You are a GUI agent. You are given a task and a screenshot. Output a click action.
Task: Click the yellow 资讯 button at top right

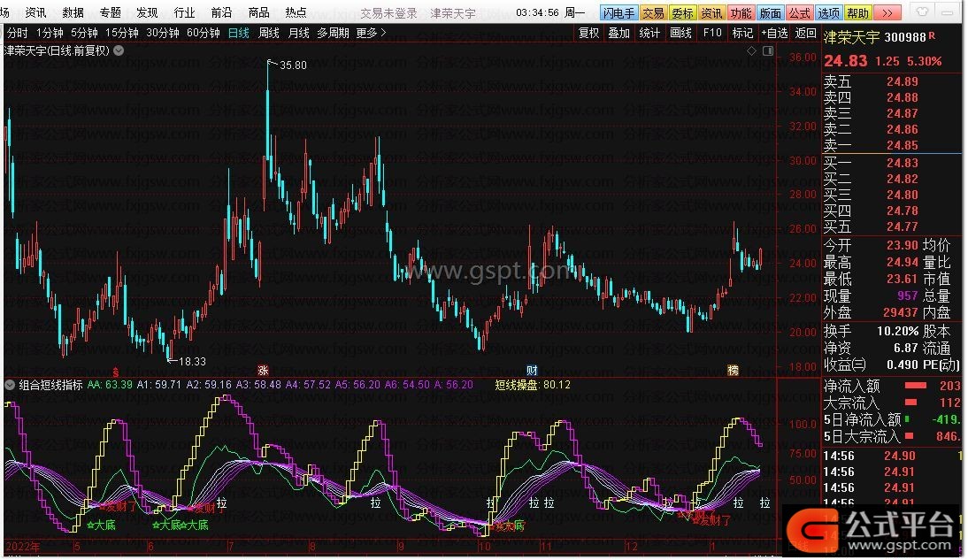[x=711, y=13]
